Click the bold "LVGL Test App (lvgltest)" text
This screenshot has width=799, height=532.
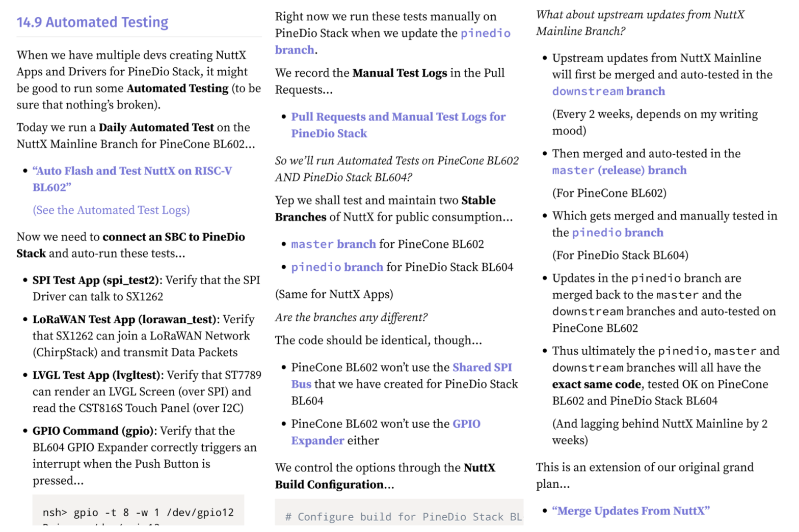[x=97, y=376]
